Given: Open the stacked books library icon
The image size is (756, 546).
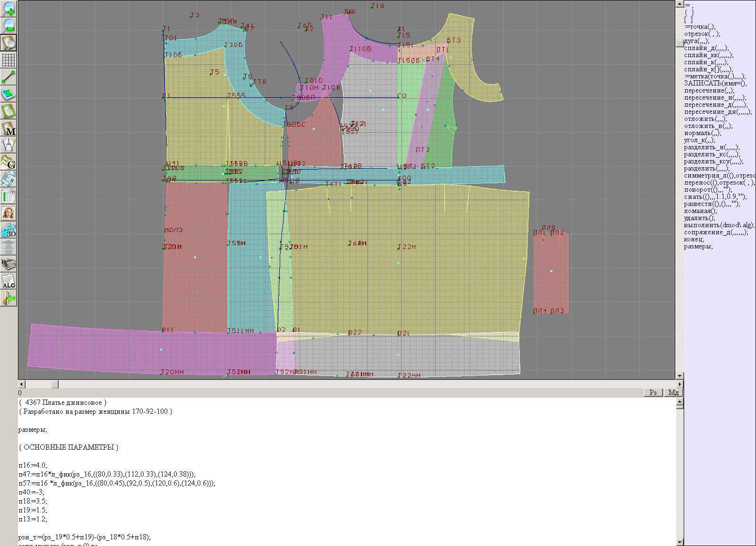Looking at the screenshot, I should [x=9, y=264].
